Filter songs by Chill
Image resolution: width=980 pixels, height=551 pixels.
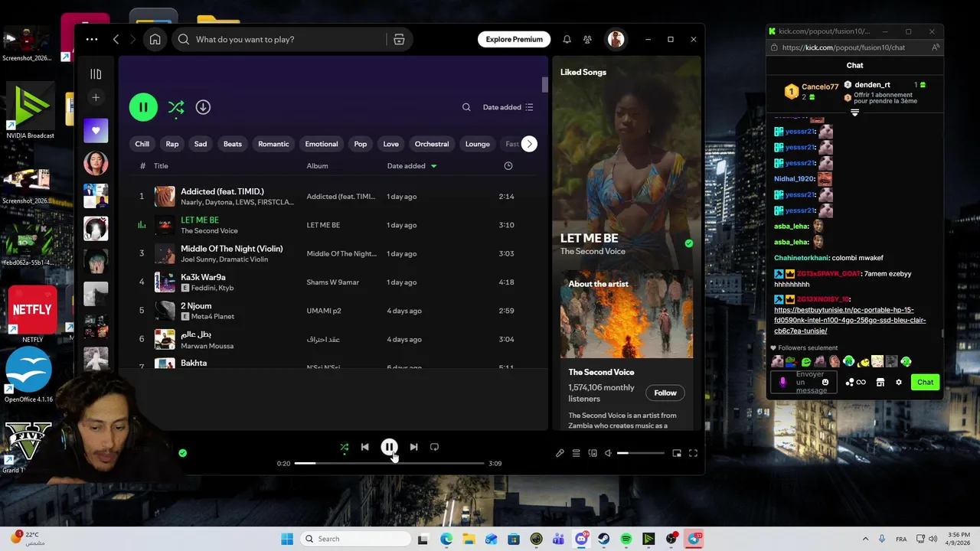[x=142, y=144]
